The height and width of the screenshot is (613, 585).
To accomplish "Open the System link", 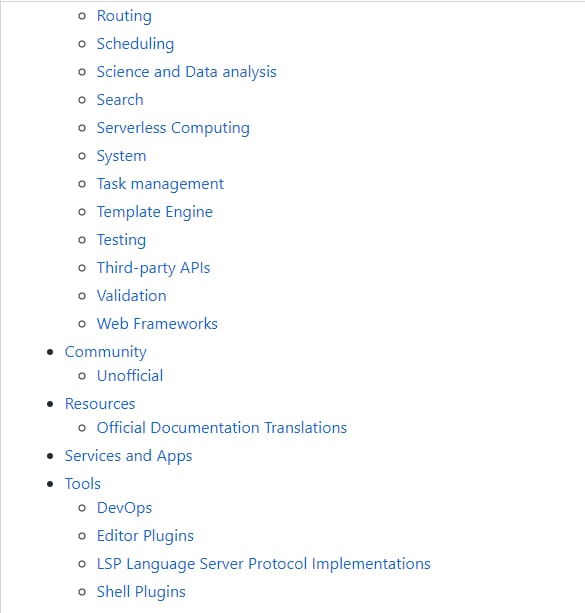I will point(121,156).
